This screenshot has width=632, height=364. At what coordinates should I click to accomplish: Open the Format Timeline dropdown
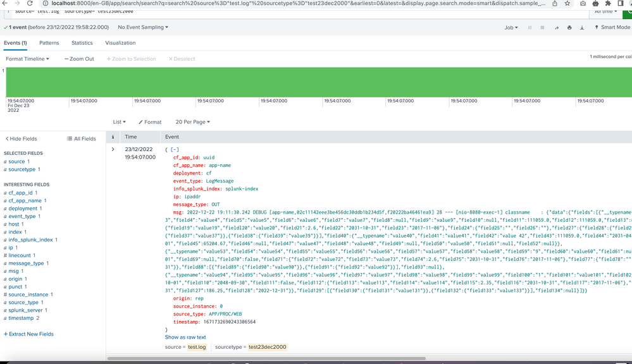point(27,59)
